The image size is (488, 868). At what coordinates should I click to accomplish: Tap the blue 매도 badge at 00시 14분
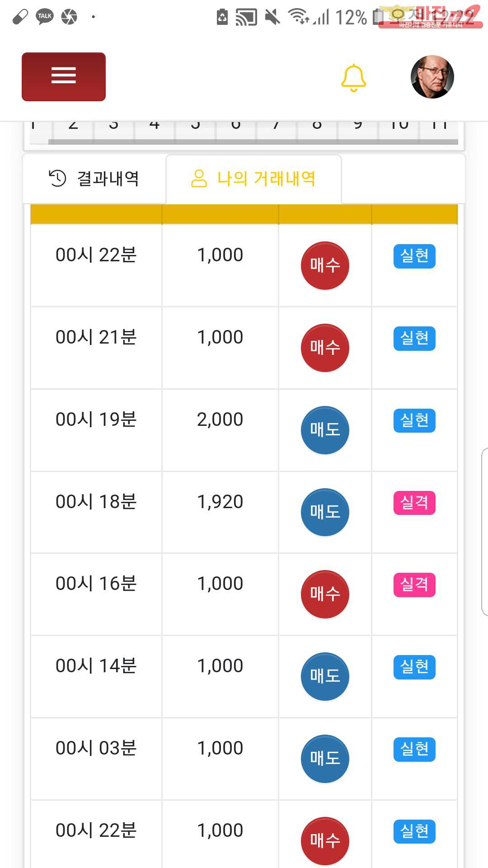click(325, 676)
